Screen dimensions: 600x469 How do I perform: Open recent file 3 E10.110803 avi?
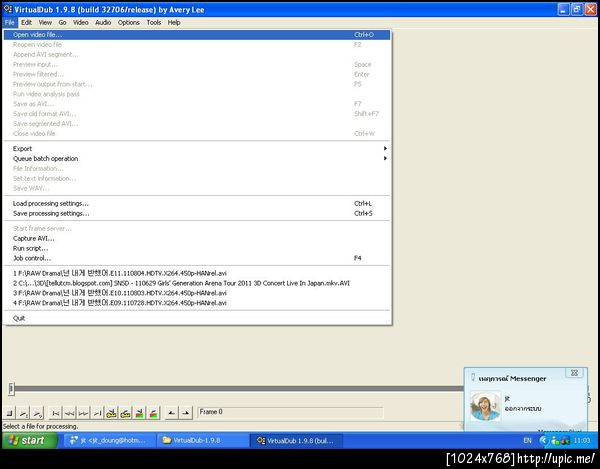[197, 293]
